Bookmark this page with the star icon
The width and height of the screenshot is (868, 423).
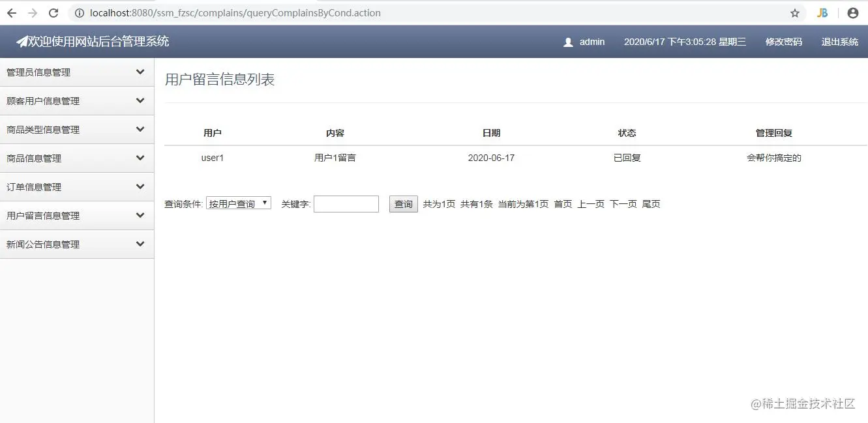pos(795,13)
